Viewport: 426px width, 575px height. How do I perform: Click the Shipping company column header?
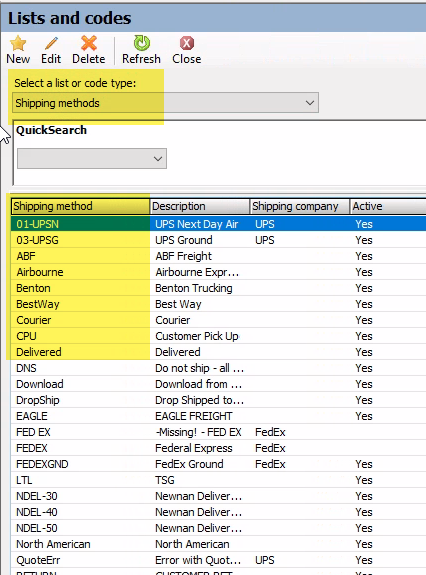pyautogui.click(x=300, y=206)
